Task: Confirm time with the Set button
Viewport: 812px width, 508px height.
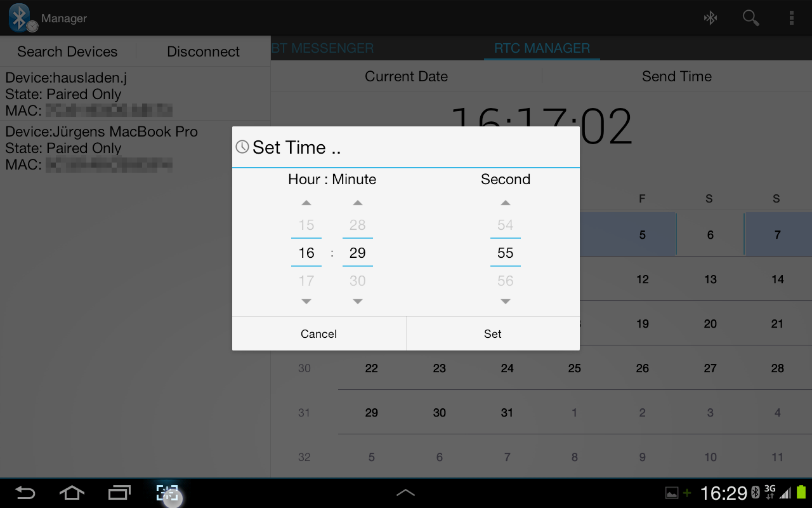Action: click(x=493, y=334)
